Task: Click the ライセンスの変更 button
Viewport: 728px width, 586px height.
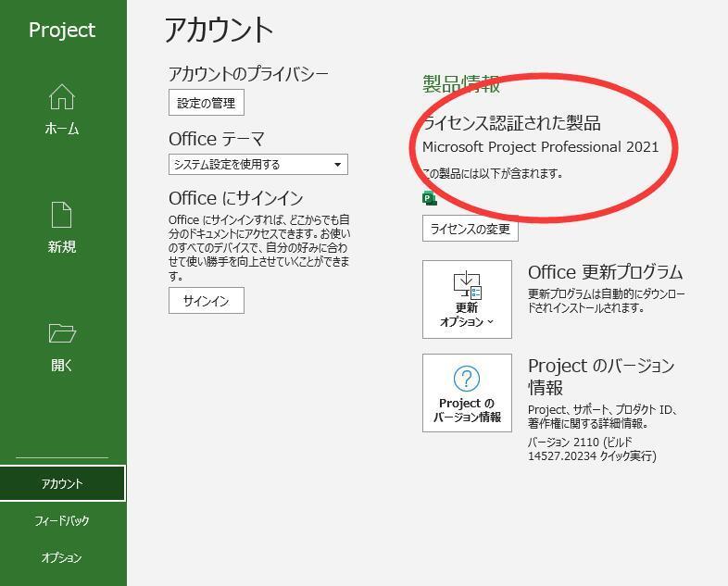Action: 470,229
